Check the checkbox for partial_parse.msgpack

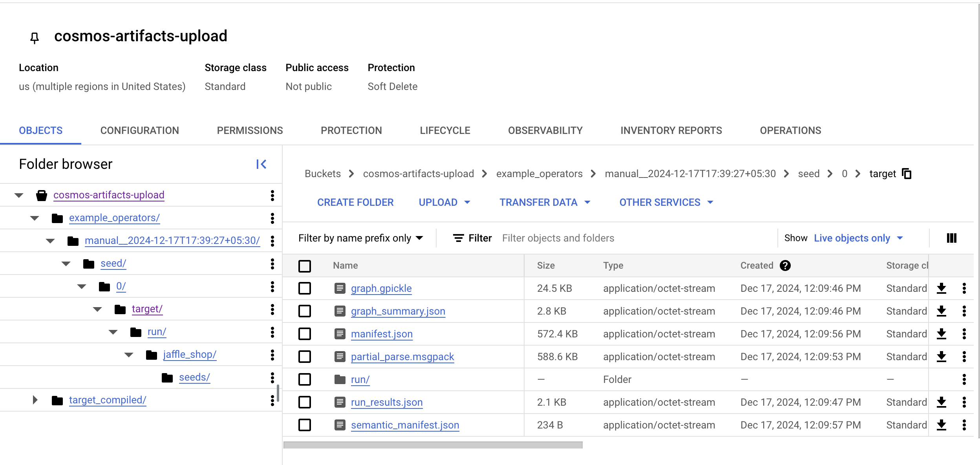(304, 356)
